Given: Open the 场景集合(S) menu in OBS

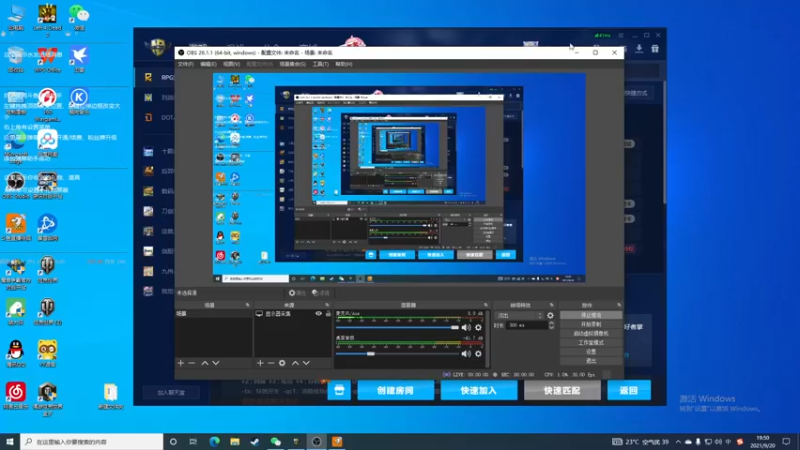Looking at the screenshot, I should 292,64.
